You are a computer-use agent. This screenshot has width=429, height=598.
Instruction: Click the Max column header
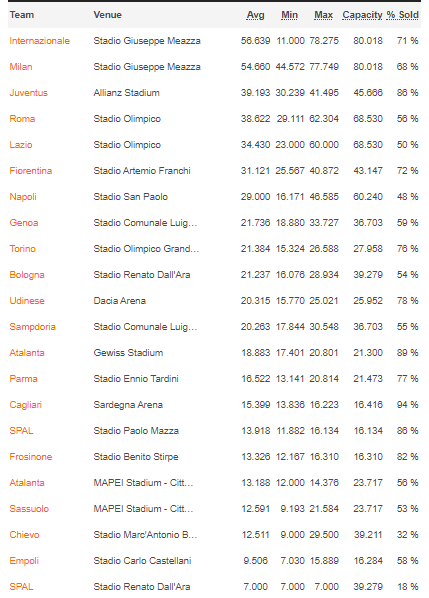pyautogui.click(x=323, y=15)
